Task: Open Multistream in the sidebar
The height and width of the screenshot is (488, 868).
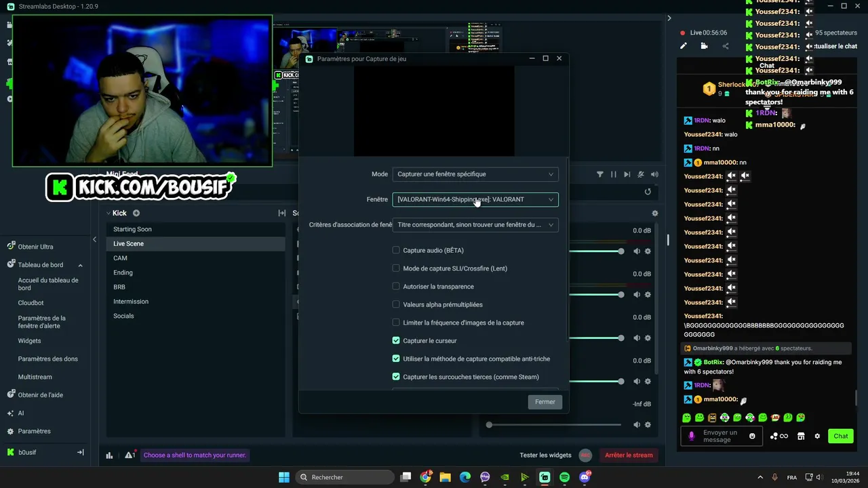Action: (35, 377)
